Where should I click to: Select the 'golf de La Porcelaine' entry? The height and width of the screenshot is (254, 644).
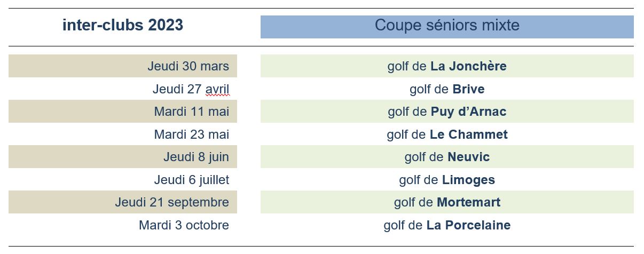[447, 225]
